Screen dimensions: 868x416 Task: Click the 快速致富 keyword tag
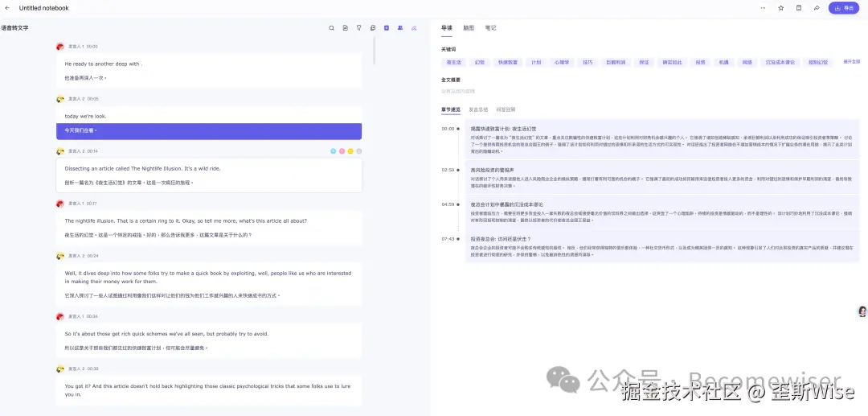point(508,63)
